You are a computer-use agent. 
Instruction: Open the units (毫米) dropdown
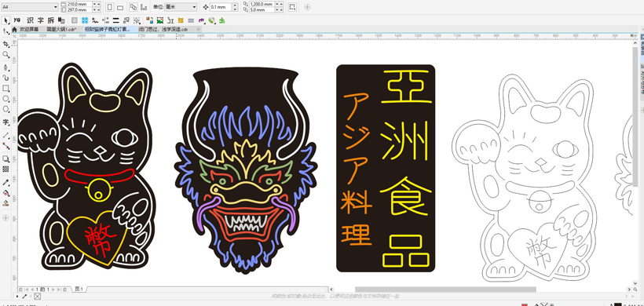pos(194,7)
